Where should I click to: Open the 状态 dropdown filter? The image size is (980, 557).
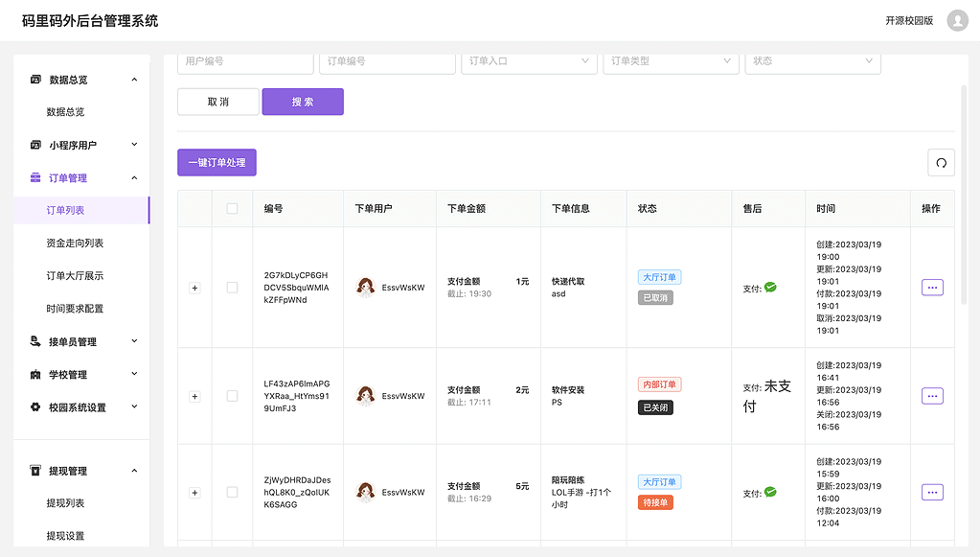[x=812, y=61]
